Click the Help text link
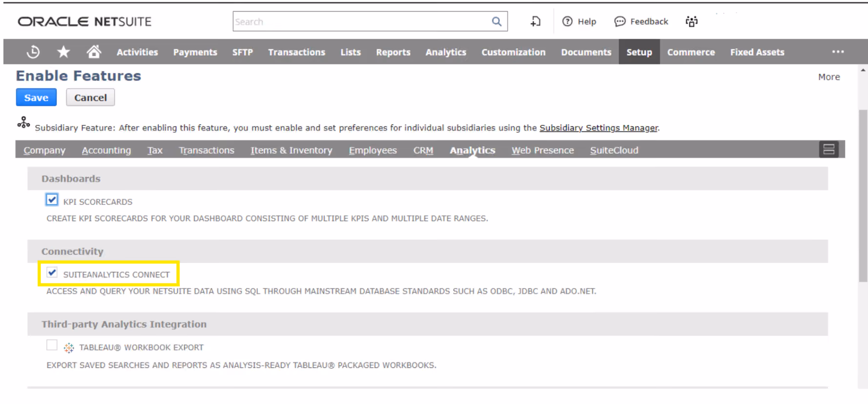 (587, 21)
